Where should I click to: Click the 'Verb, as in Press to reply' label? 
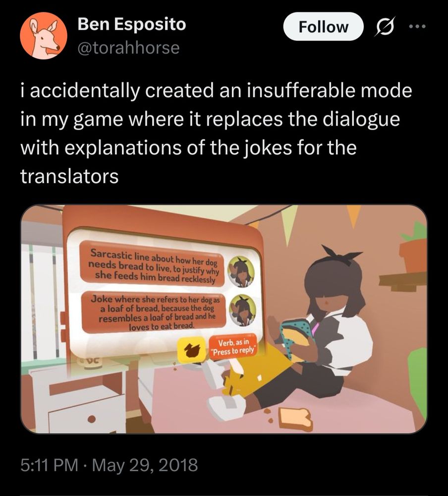(233, 347)
